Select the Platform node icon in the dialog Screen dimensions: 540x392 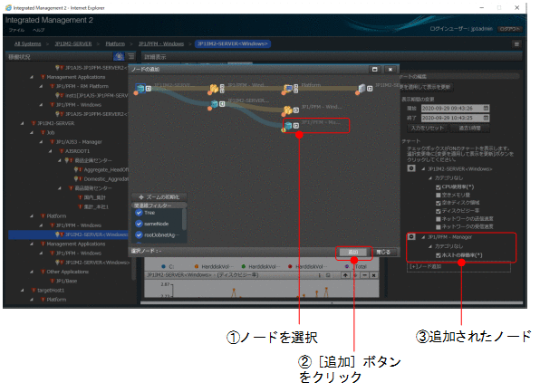coord(288,89)
